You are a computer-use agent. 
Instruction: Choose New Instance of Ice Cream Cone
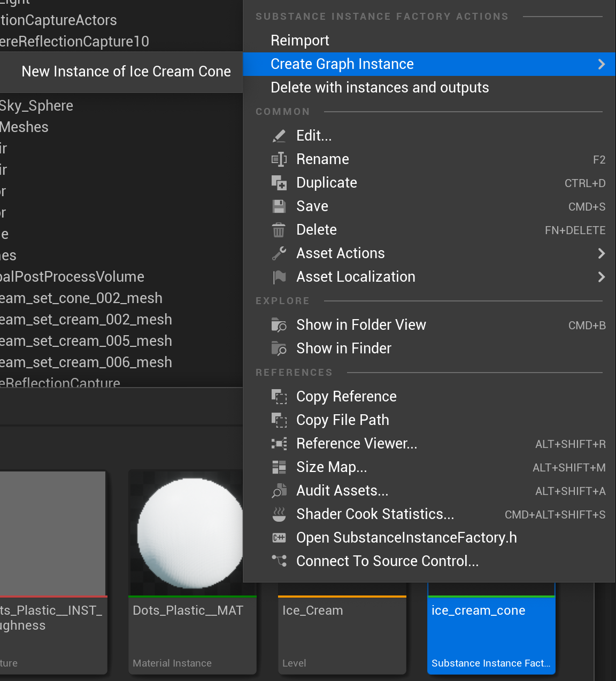tap(126, 72)
